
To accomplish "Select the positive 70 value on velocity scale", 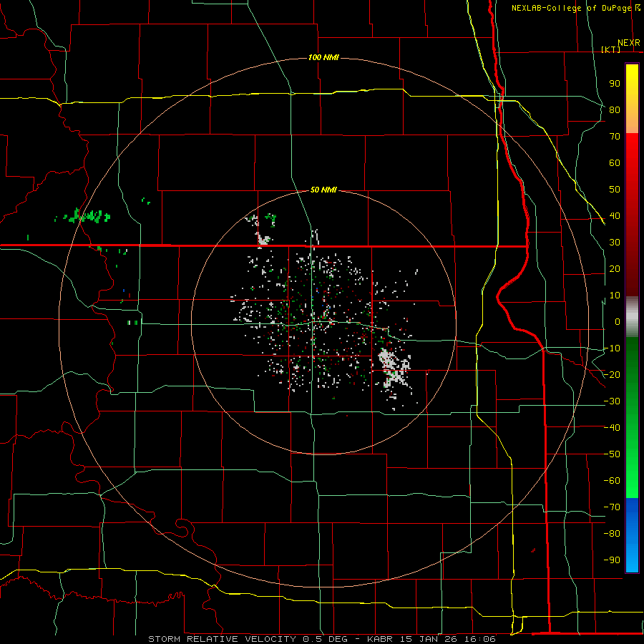I will click(x=615, y=137).
